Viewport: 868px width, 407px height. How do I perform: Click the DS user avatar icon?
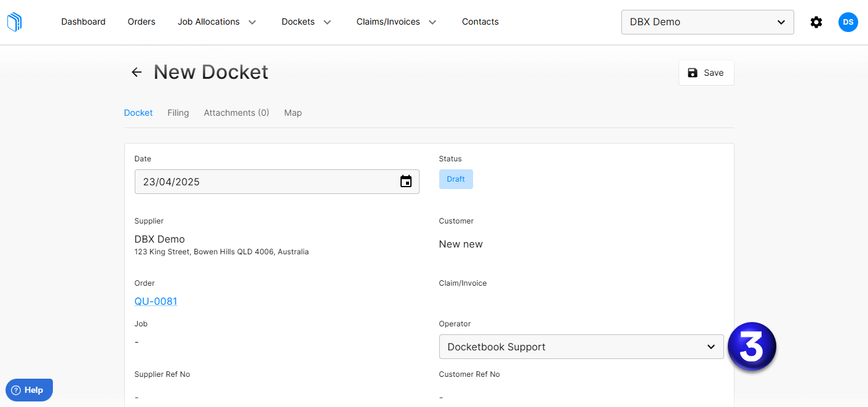tap(848, 22)
